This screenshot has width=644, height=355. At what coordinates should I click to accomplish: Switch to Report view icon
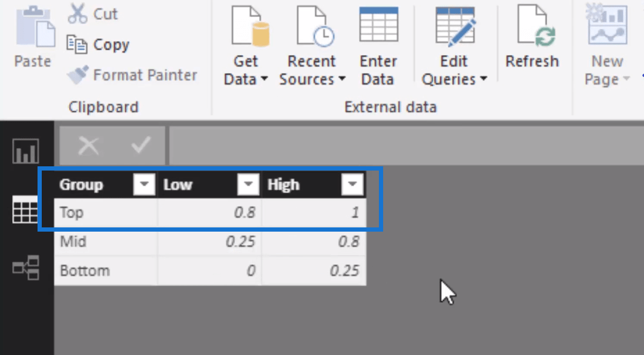tap(26, 151)
